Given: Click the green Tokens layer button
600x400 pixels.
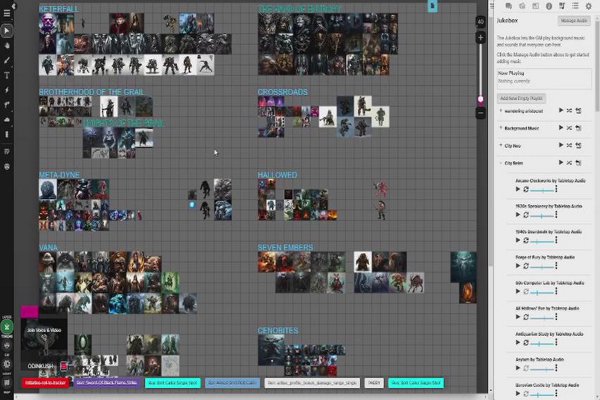Looking at the screenshot, I should pos(7,327).
